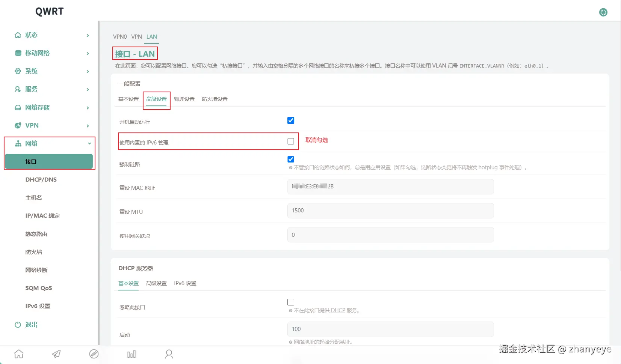This screenshot has width=621, height=364.
Task: Open 基本设置 tab under DHCP 服务器
Action: click(128, 283)
